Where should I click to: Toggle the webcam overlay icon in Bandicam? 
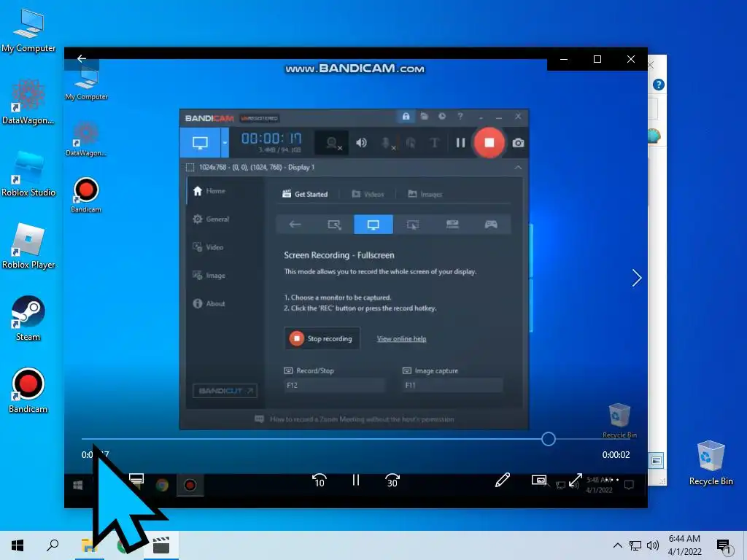(332, 142)
